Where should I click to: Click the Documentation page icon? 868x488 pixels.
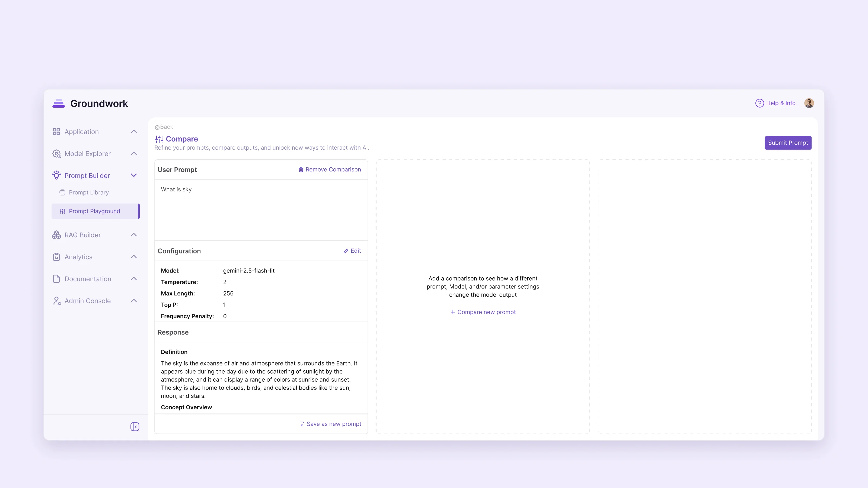click(56, 279)
